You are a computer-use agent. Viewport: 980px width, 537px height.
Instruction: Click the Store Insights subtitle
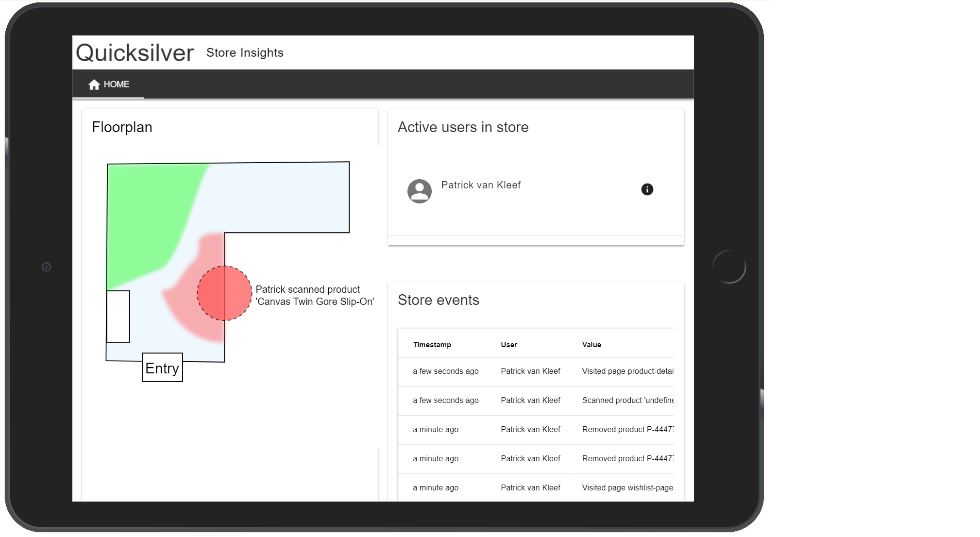[x=245, y=52]
